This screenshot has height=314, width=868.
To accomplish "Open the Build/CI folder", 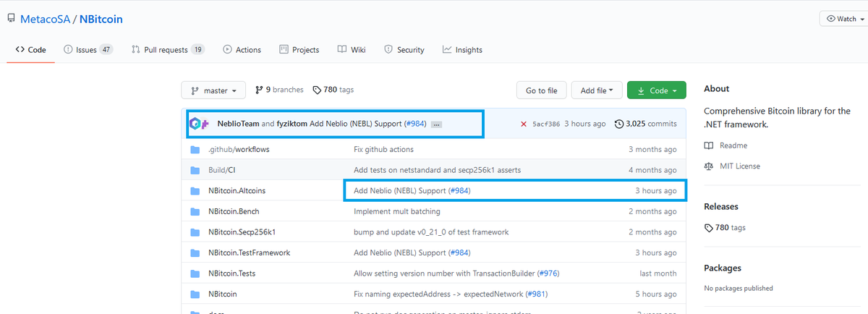I will pyautogui.click(x=222, y=170).
